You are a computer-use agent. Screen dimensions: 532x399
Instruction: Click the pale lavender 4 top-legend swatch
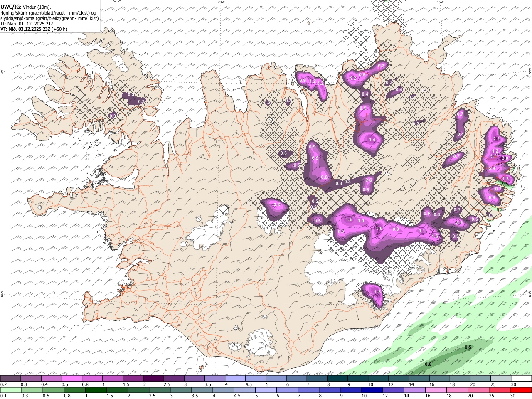pos(235,378)
